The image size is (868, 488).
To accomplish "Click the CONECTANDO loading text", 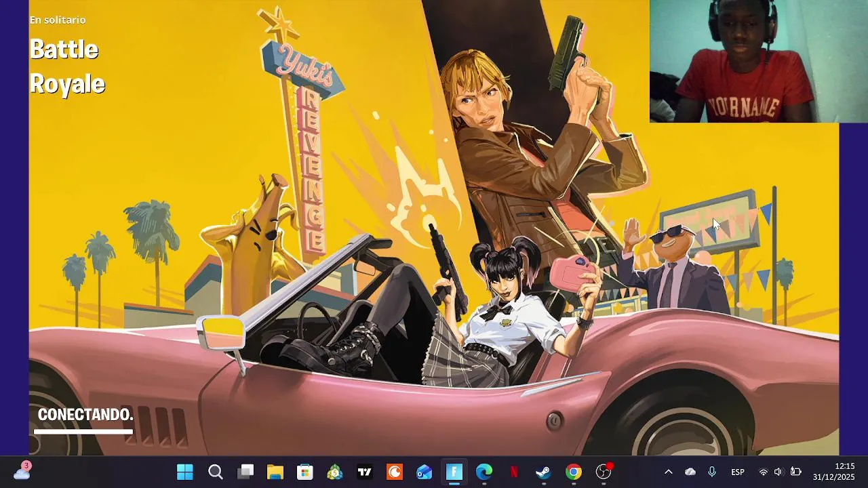I will coord(85,415).
